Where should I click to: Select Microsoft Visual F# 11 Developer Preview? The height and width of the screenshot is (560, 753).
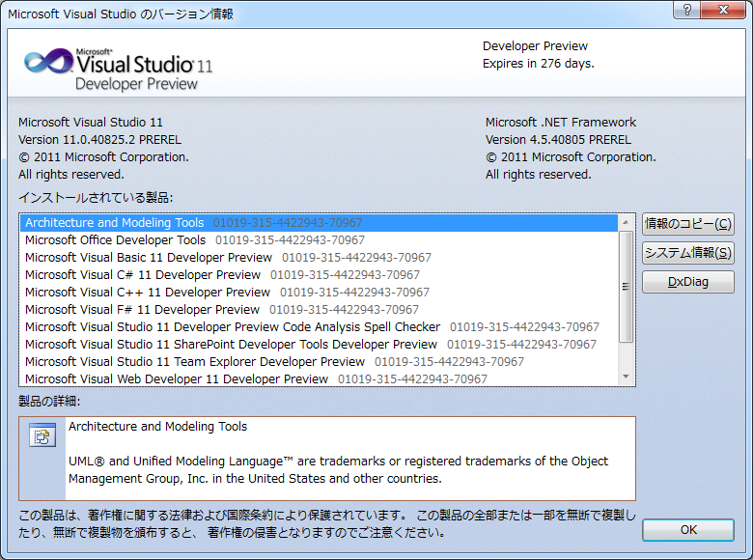[x=142, y=310]
